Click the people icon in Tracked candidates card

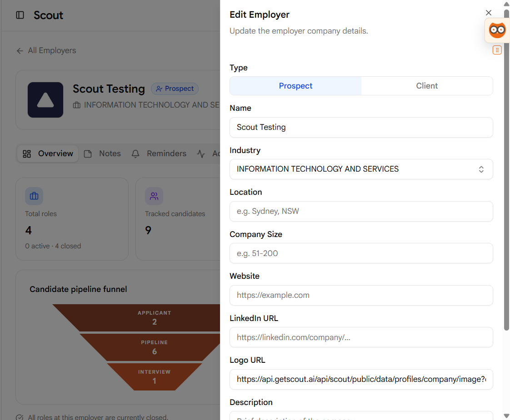click(154, 196)
